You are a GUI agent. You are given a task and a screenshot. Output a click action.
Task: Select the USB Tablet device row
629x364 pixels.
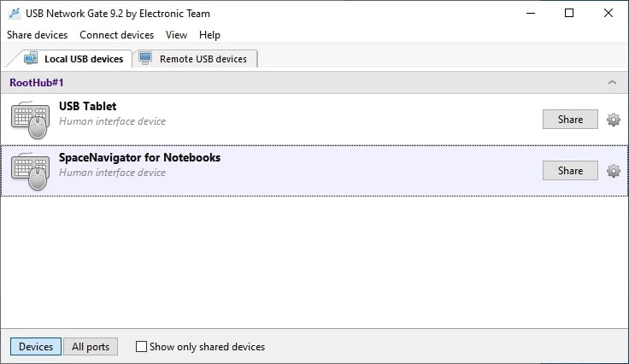click(299, 120)
